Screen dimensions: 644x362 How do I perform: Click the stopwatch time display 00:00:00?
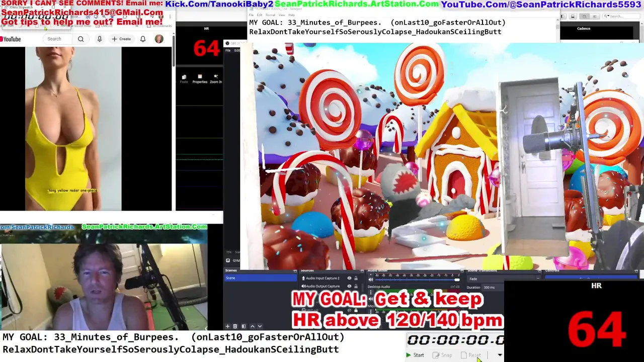click(x=455, y=340)
